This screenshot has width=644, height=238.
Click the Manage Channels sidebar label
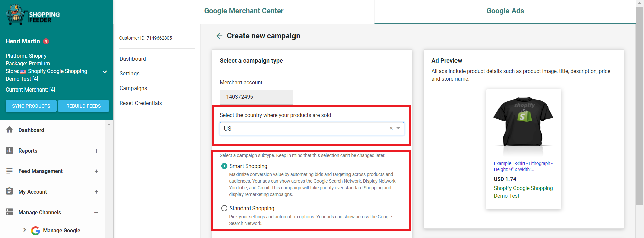coord(40,212)
